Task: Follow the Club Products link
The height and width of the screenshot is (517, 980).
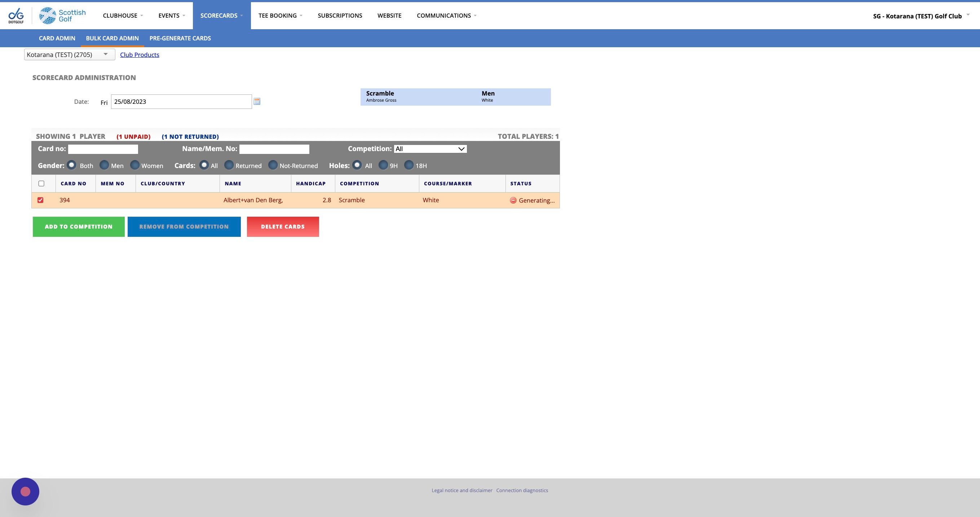Action: [140, 55]
